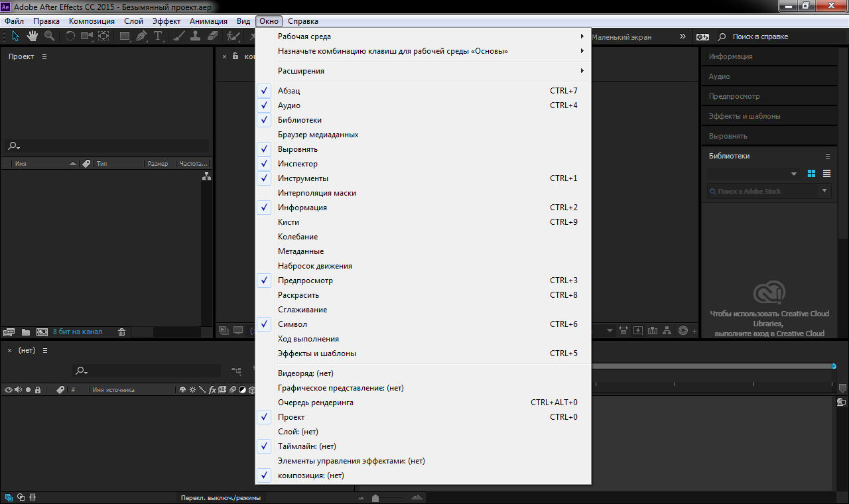
Task: Select the Clone Stamp tool
Action: (196, 36)
